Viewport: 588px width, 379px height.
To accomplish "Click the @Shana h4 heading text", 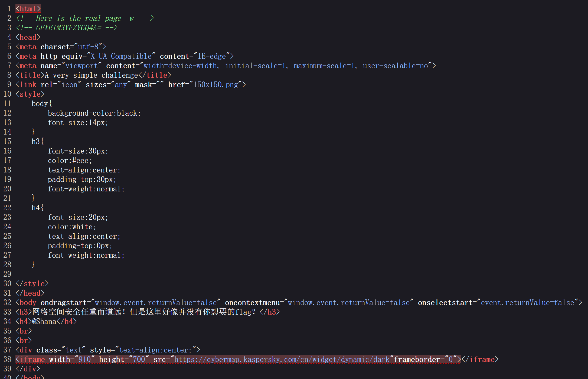I will point(44,322).
